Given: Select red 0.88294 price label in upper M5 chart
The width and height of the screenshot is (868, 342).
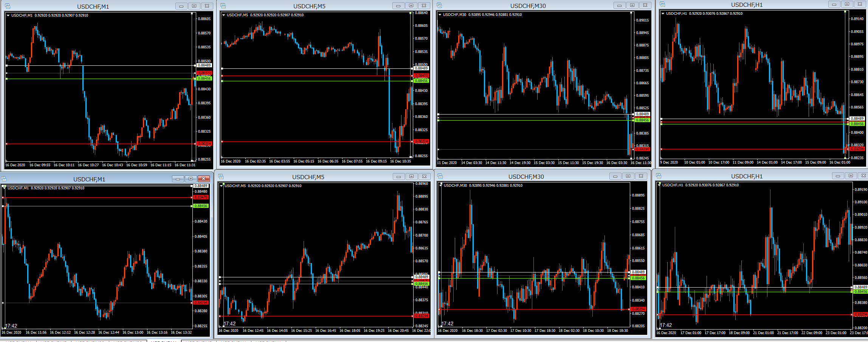Looking at the screenshot, I should (x=421, y=141).
